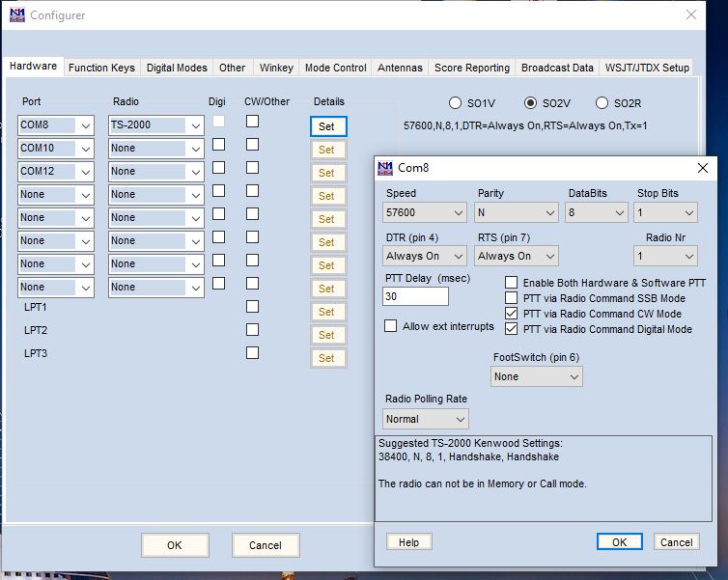Click the PTT Delay input field
This screenshot has width=728, height=580.
click(x=415, y=296)
